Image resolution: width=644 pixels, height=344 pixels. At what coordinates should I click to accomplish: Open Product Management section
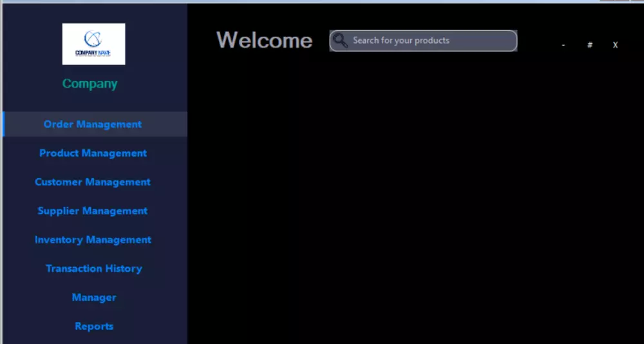[x=95, y=153]
